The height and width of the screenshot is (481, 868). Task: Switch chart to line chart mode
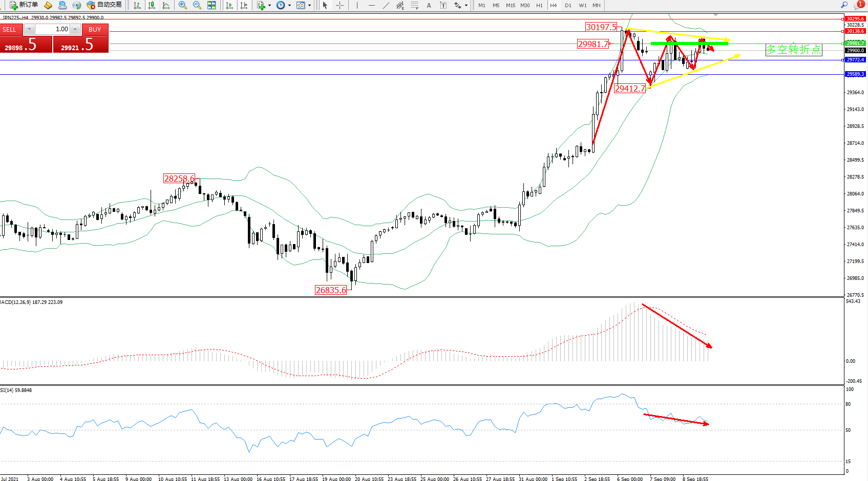(x=166, y=5)
